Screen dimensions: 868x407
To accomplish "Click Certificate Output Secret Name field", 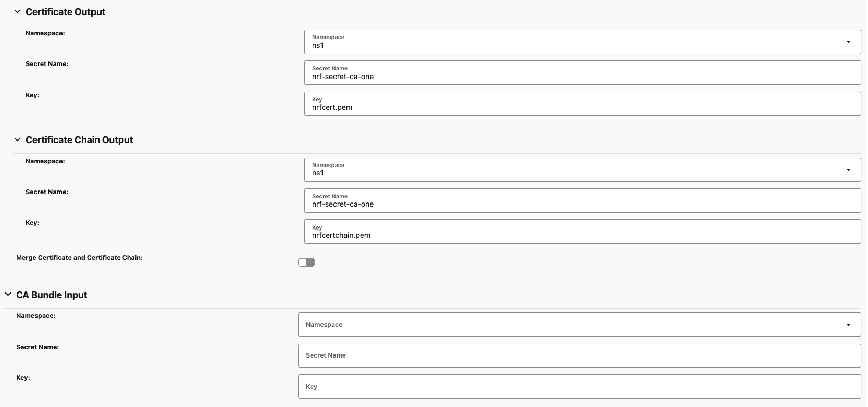I will (582, 73).
